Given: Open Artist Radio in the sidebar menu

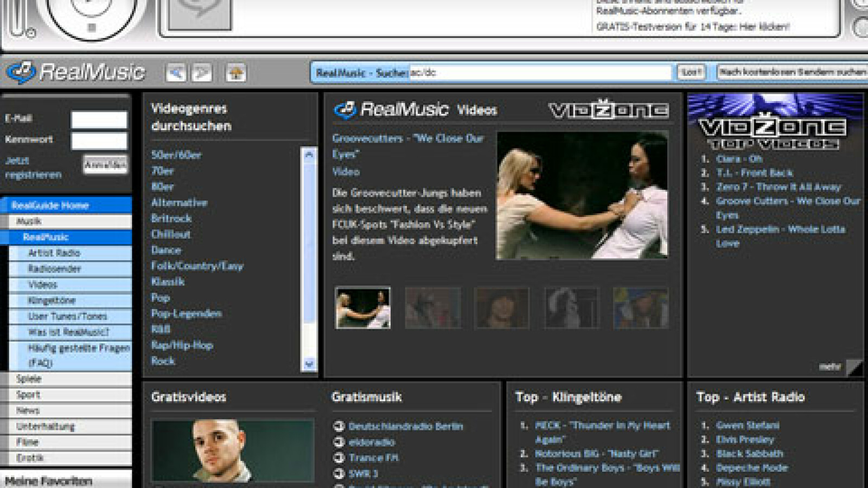Looking at the screenshot, I should coord(54,253).
